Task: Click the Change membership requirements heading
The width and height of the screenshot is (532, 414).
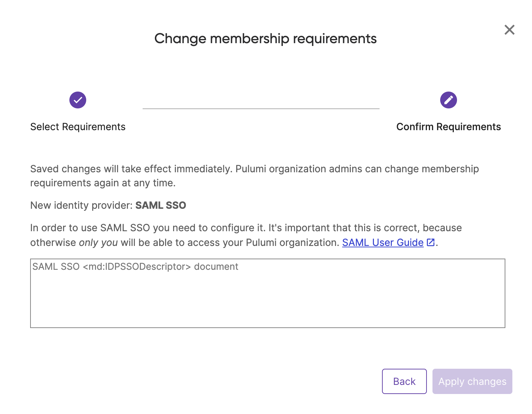Action: 265,39
